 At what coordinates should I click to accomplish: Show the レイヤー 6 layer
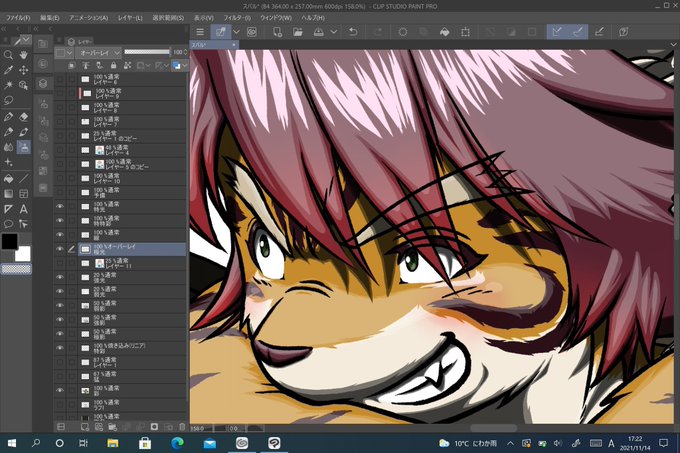60,79
